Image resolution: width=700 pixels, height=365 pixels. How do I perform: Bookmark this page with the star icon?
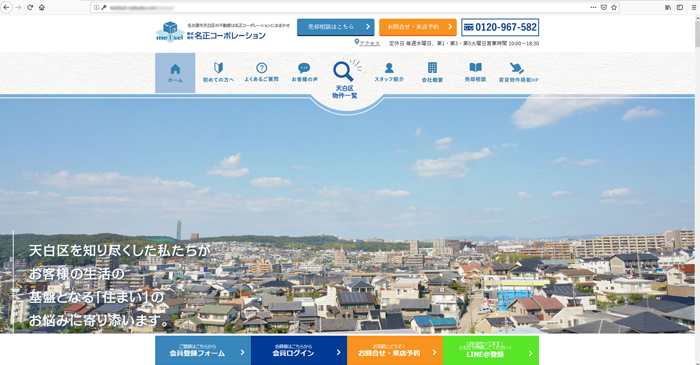point(614,7)
